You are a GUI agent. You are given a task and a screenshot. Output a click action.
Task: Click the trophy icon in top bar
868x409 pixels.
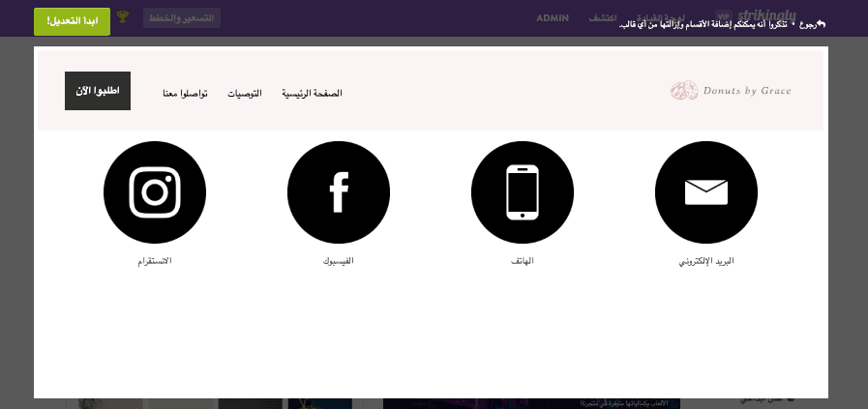point(123,17)
